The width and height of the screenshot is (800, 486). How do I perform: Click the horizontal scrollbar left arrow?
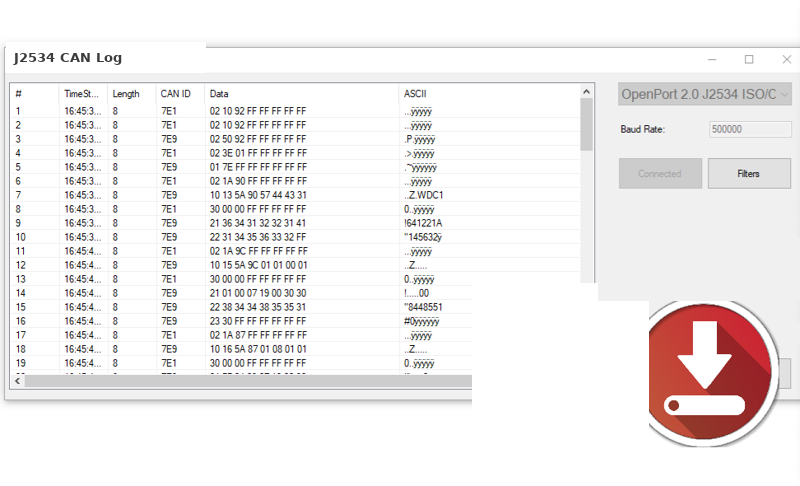[18, 381]
